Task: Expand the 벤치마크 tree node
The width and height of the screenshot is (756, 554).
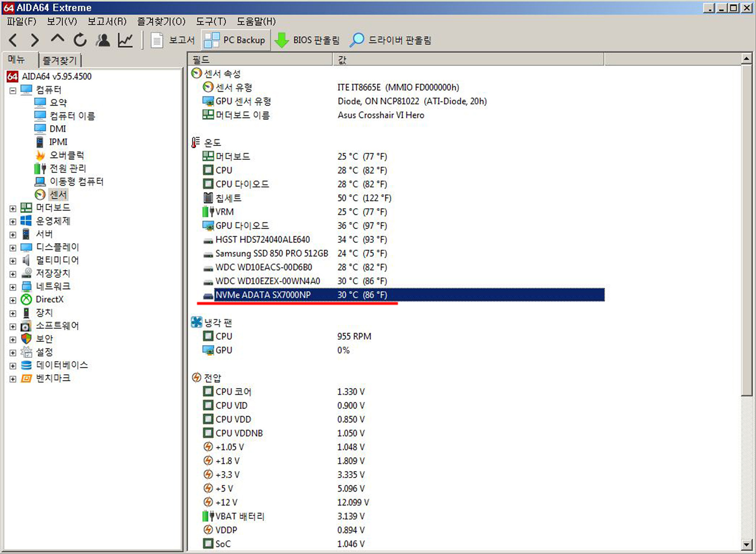Action: click(12, 378)
